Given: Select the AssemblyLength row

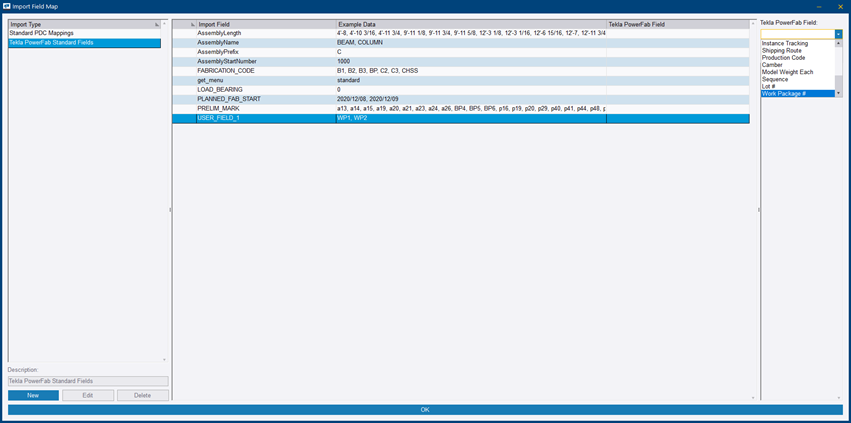Looking at the screenshot, I should pos(461,33).
